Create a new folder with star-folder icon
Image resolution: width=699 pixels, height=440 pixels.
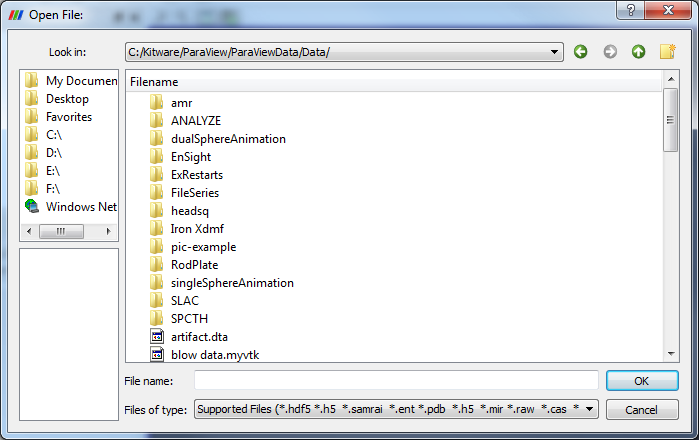point(668,52)
